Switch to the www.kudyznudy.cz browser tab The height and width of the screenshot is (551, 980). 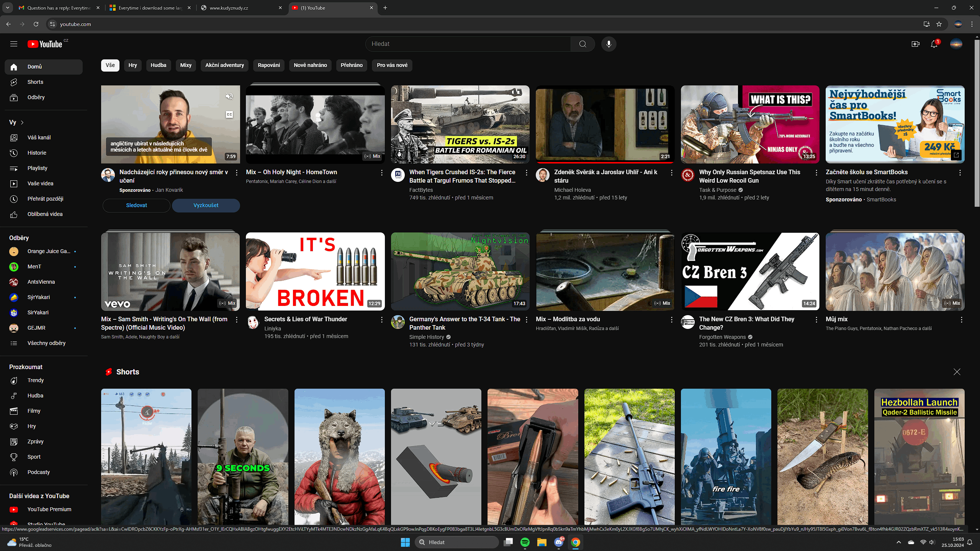(x=241, y=8)
